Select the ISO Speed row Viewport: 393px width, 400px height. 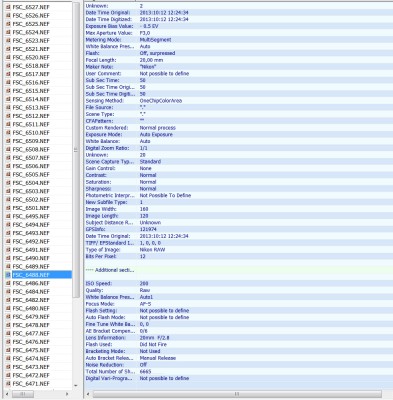click(238, 283)
